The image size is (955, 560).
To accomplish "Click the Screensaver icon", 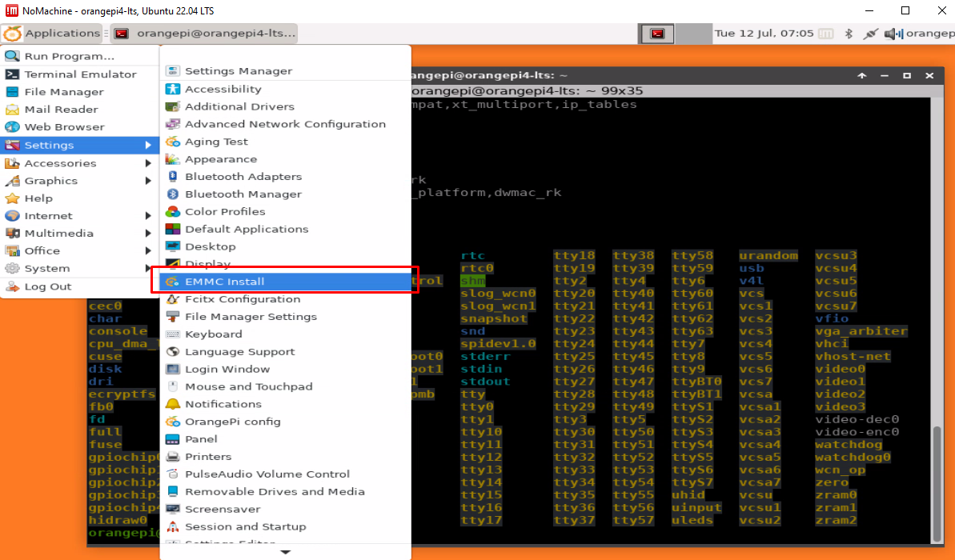I will pyautogui.click(x=173, y=510).
